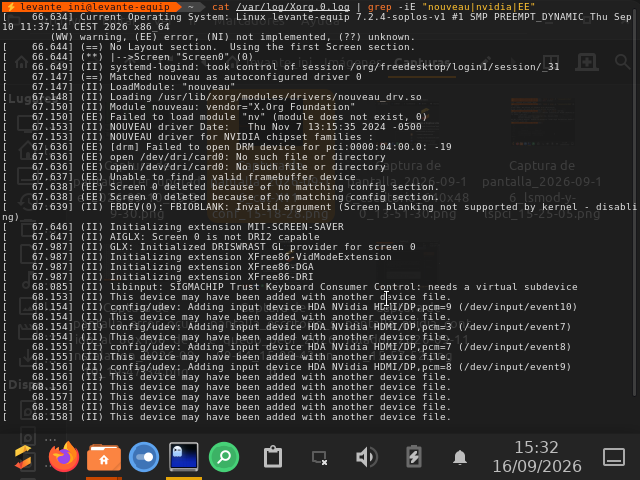
Task: Click the 'Module nouveau: vendor' line
Action: (179, 107)
